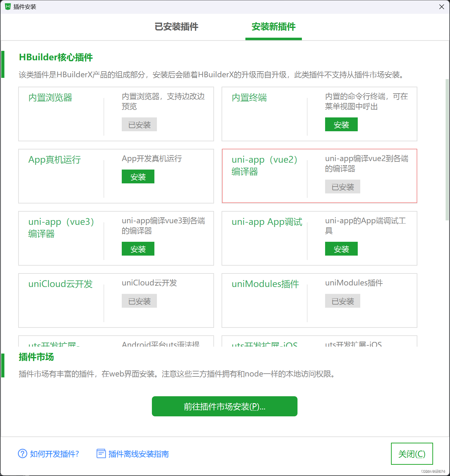Open the 插件离线安装指南 link
Image resolution: width=450 pixels, height=476 pixels.
(x=139, y=454)
